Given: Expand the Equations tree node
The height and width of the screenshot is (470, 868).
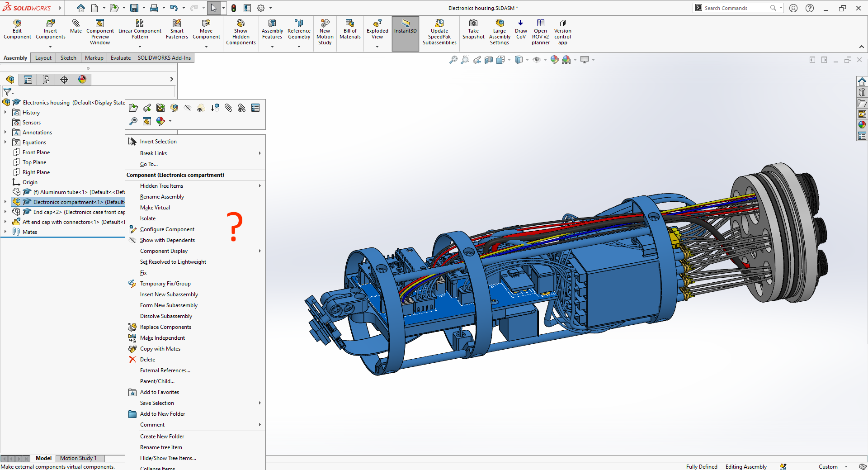Looking at the screenshot, I should tap(5, 142).
